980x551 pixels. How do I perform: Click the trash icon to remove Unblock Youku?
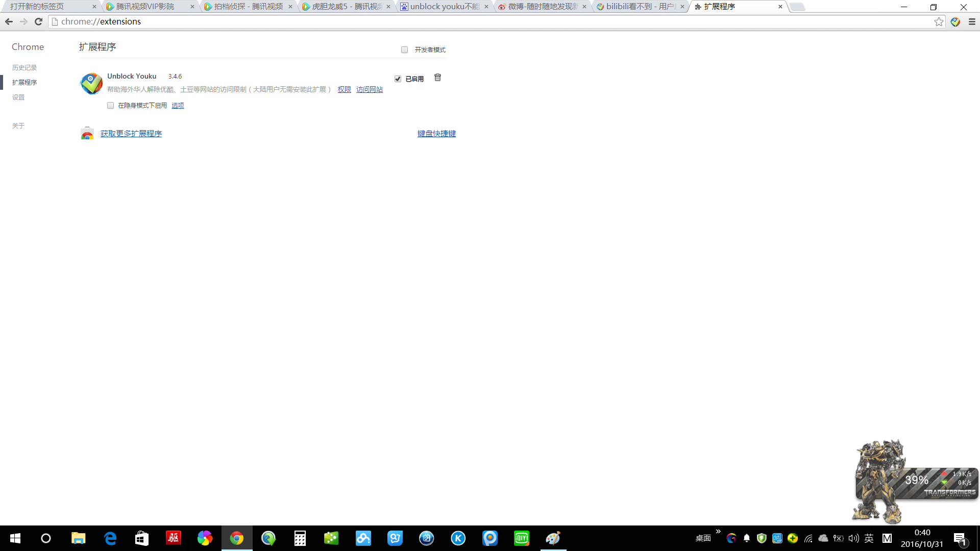pos(437,78)
